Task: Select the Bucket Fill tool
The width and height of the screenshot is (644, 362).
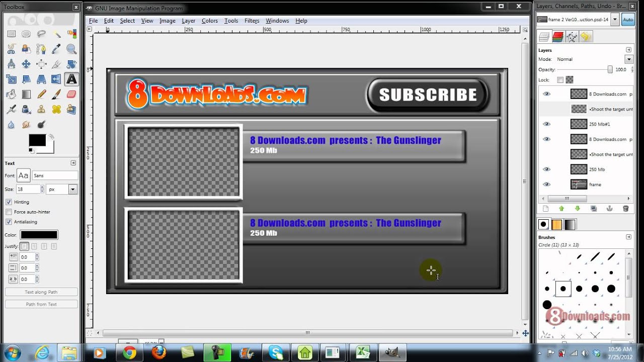Action: click(x=11, y=95)
